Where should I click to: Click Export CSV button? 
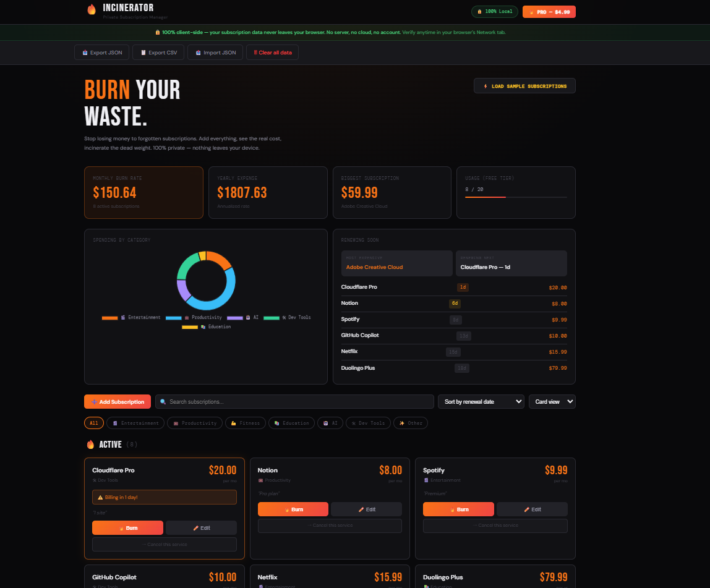coord(158,53)
